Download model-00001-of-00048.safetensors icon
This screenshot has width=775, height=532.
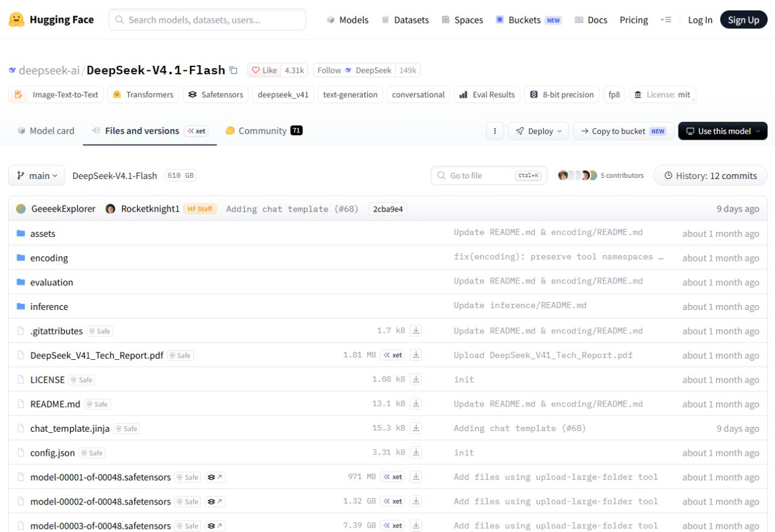(x=416, y=477)
